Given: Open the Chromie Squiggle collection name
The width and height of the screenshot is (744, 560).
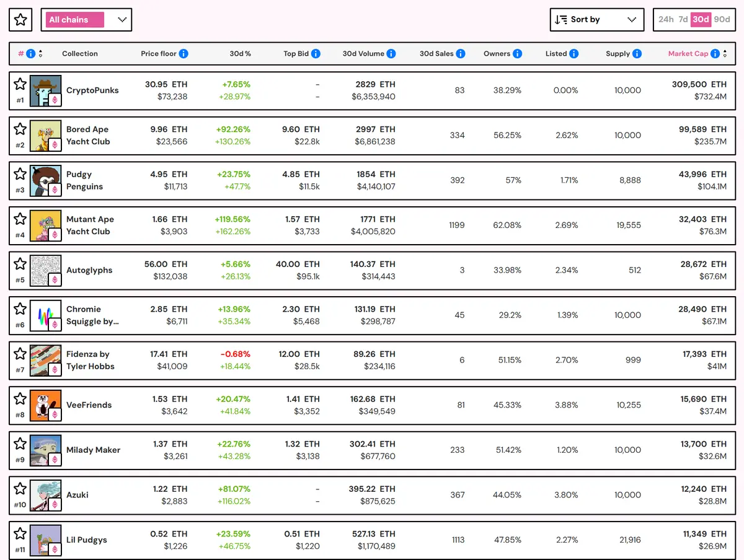Looking at the screenshot, I should (92, 315).
